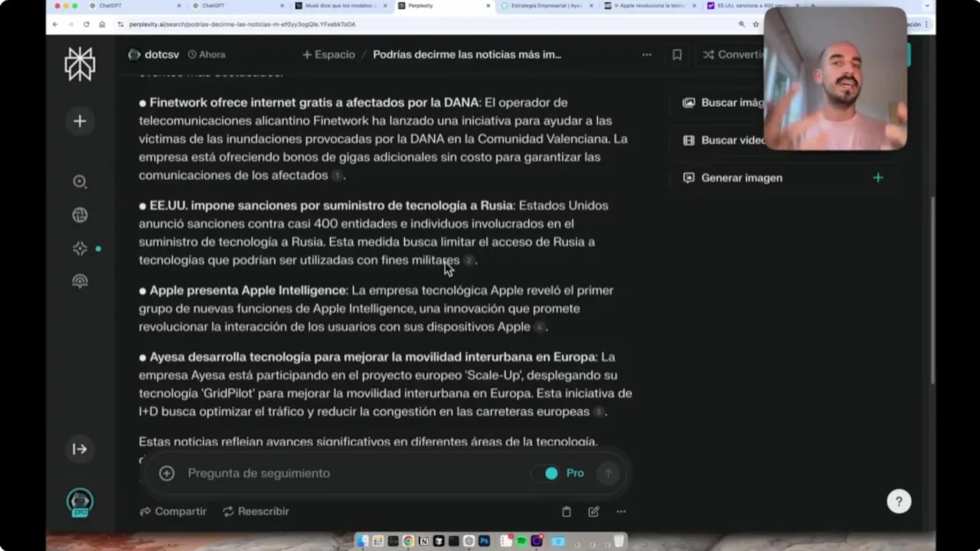Open Discover via the globe sidebar icon

click(80, 215)
